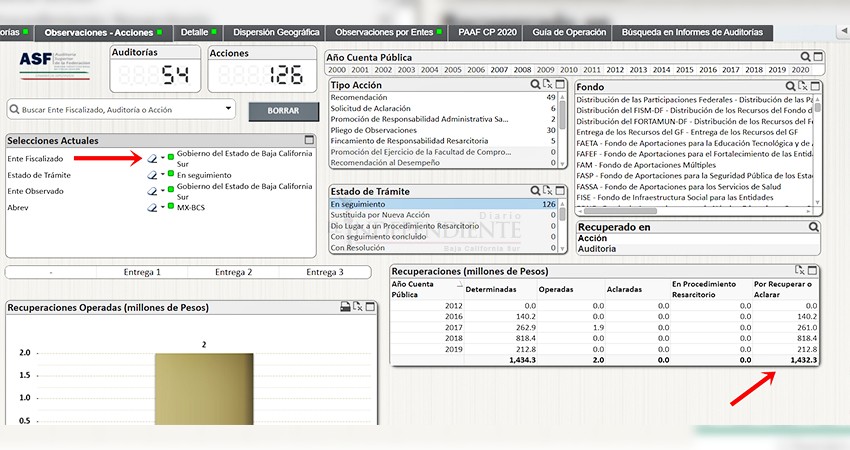Print the Recuperaciones Operadas chart
Screen dimensions: 850x450
(345, 307)
